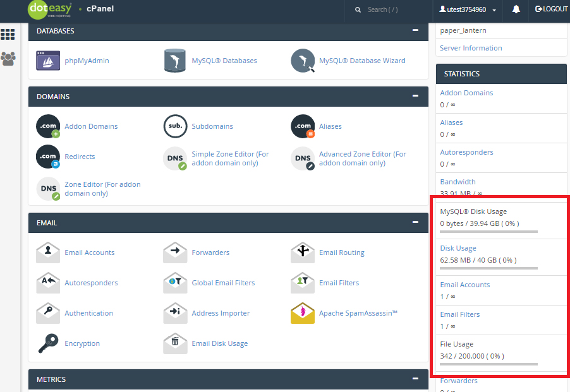Click the Aliases .com icon

303,126
